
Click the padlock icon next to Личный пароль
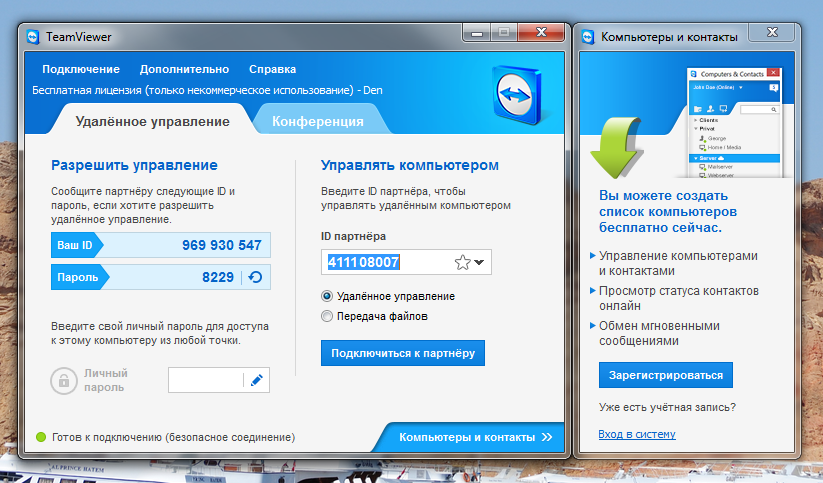(x=64, y=381)
